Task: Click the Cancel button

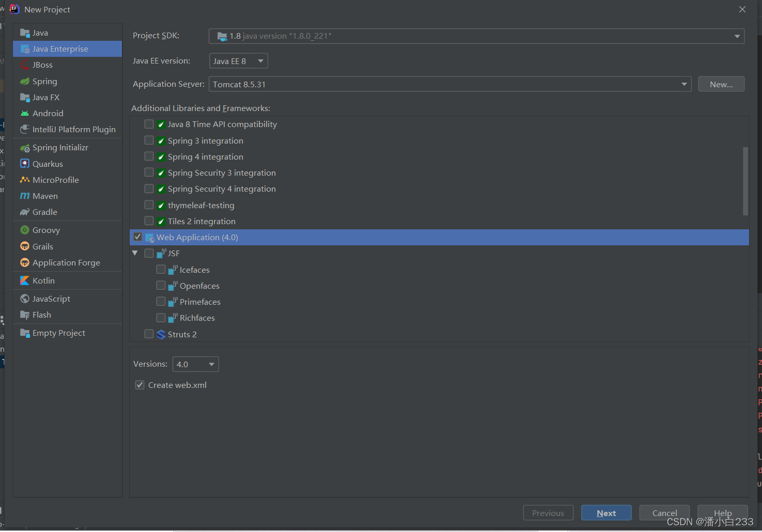Action: click(664, 513)
